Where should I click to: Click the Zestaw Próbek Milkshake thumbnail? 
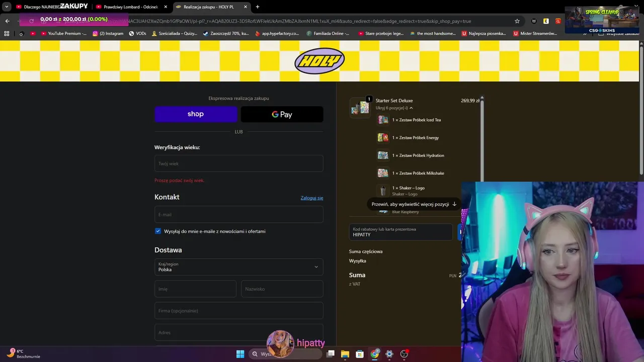(x=383, y=173)
